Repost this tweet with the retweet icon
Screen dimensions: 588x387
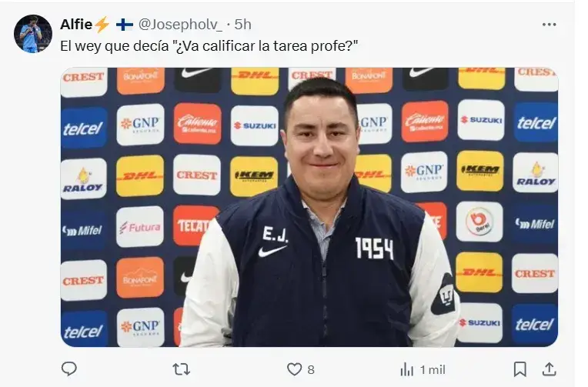[x=182, y=370]
